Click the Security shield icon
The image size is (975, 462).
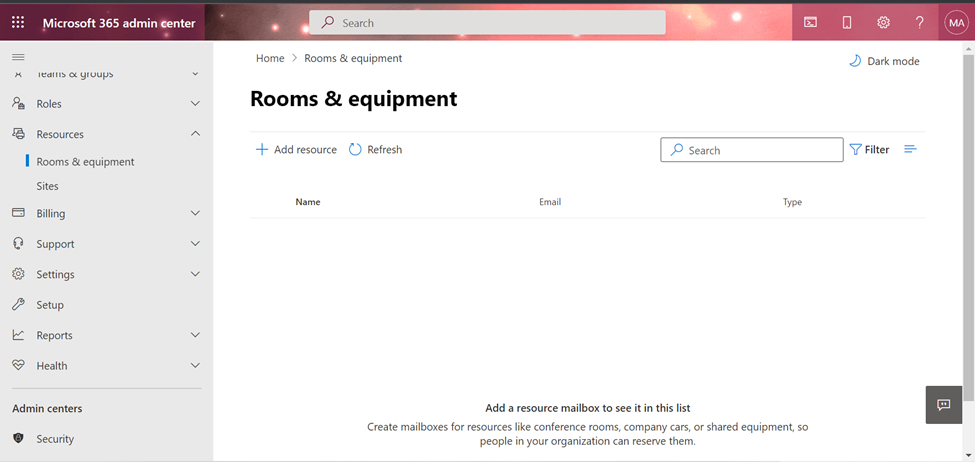pos(18,438)
